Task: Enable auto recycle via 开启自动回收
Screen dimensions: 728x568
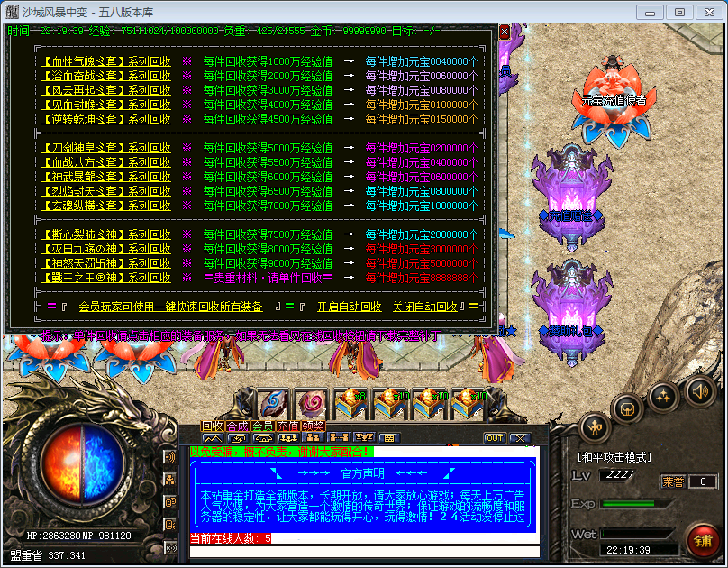Action: [350, 307]
